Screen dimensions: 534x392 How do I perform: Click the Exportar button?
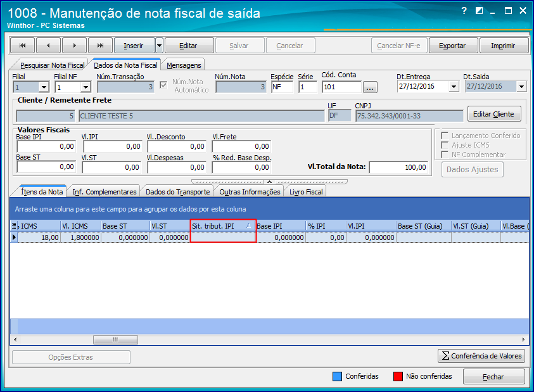tap(452, 46)
